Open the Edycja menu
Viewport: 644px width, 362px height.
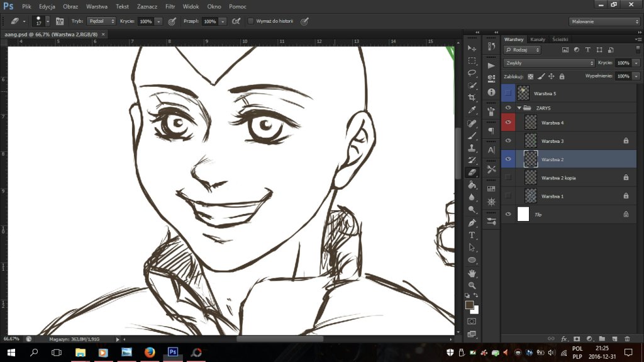(47, 6)
